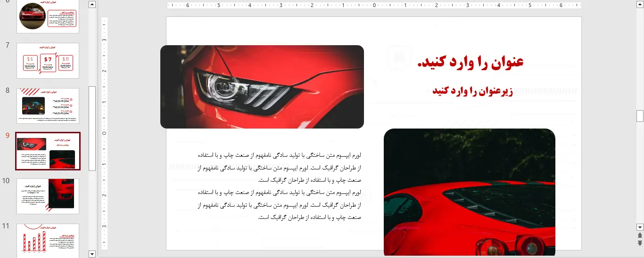Click the main vertical scrollbar thumb
Image resolution: width=644 pixels, height=258 pixels.
(x=640, y=116)
